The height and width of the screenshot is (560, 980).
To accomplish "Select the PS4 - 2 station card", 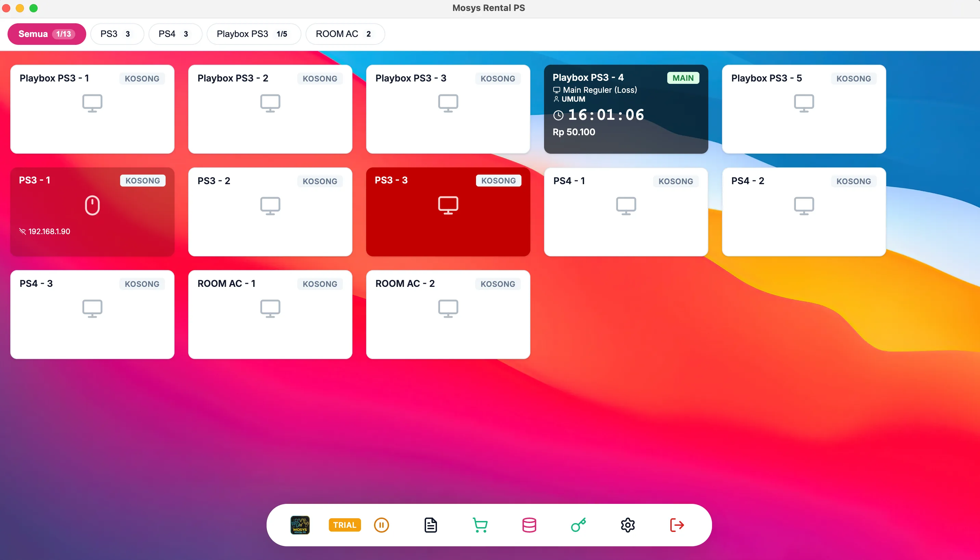I will (804, 212).
